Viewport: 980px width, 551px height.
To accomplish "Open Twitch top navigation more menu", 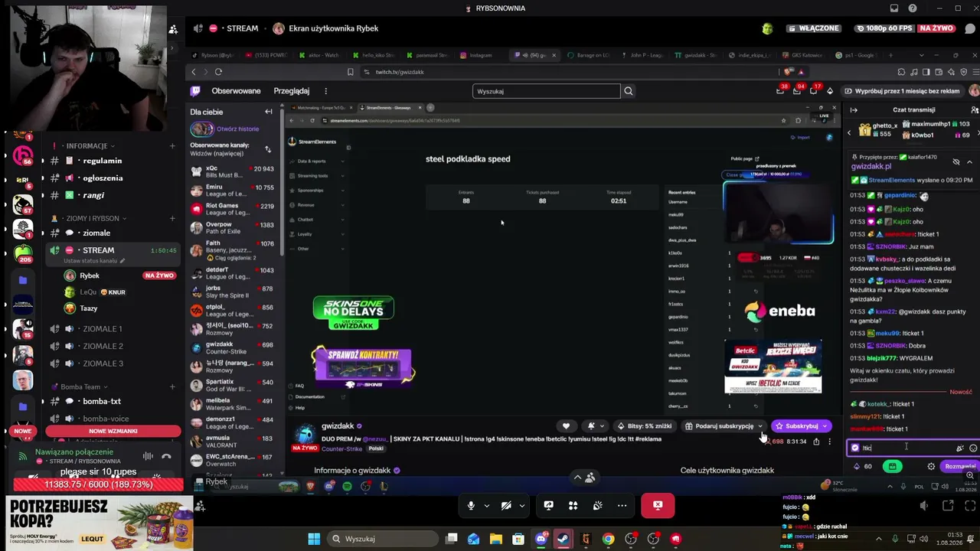I will [x=325, y=91].
